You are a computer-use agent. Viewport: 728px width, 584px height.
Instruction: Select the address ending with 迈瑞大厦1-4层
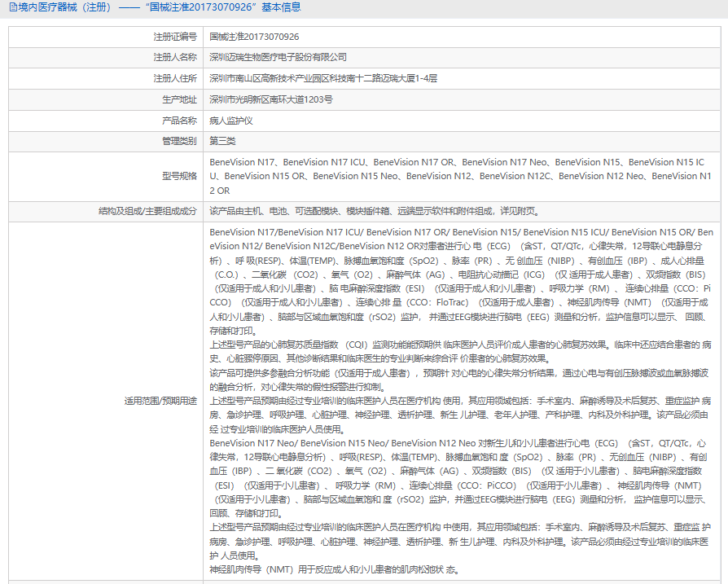[323, 78]
